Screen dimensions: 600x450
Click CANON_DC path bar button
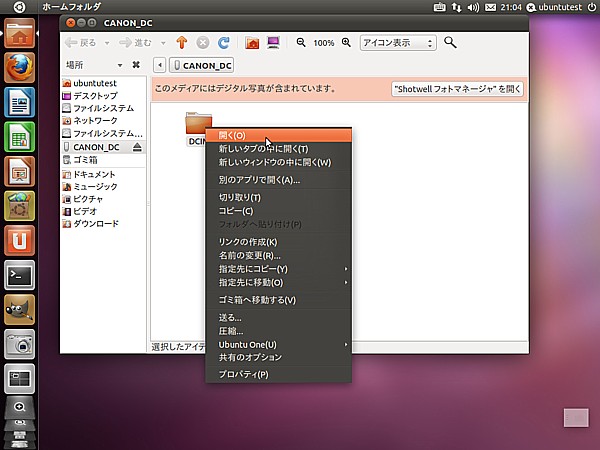202,65
